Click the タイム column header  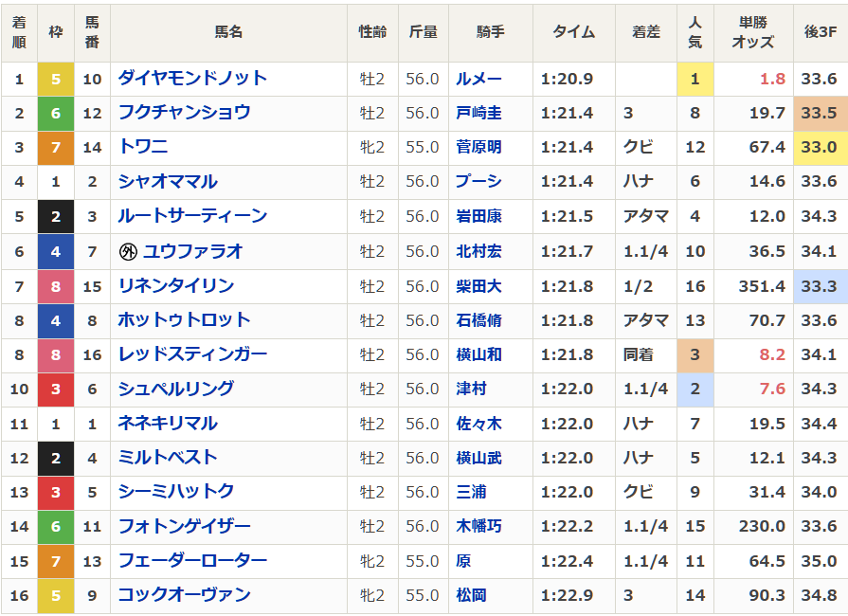point(573,32)
